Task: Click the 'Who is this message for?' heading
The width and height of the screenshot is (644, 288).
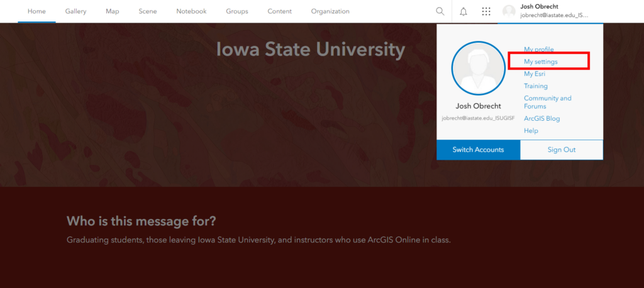Action: [x=141, y=221]
